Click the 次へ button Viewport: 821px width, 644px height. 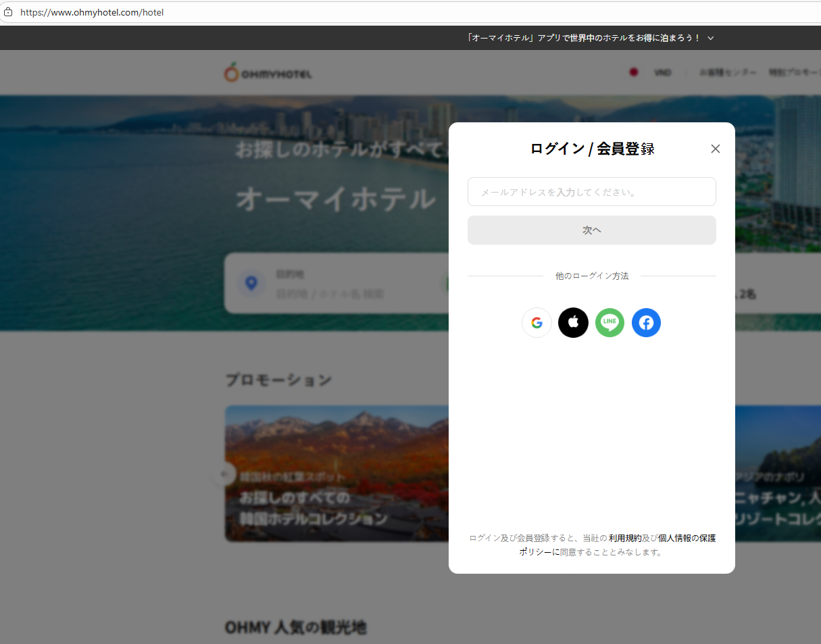click(591, 230)
